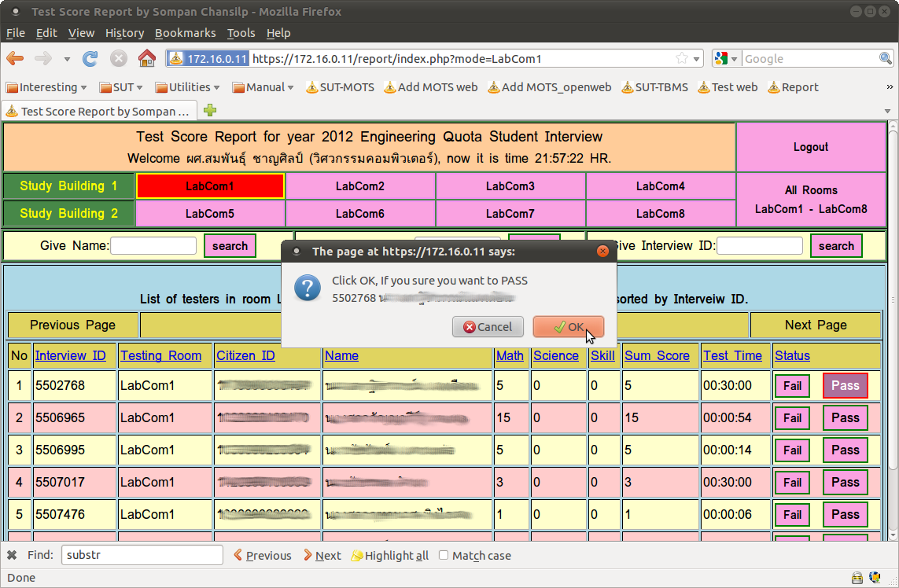Select All Rooms LabCom1 - LabCom8

811,200
